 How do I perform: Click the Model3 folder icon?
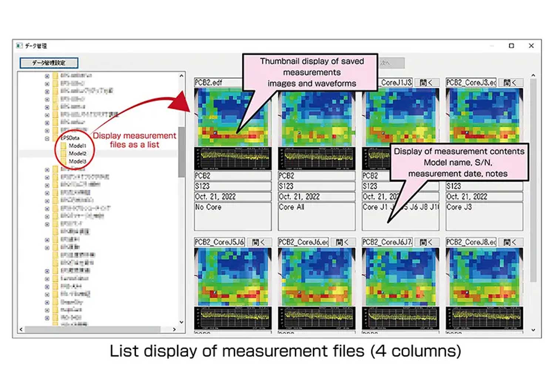pos(64,161)
